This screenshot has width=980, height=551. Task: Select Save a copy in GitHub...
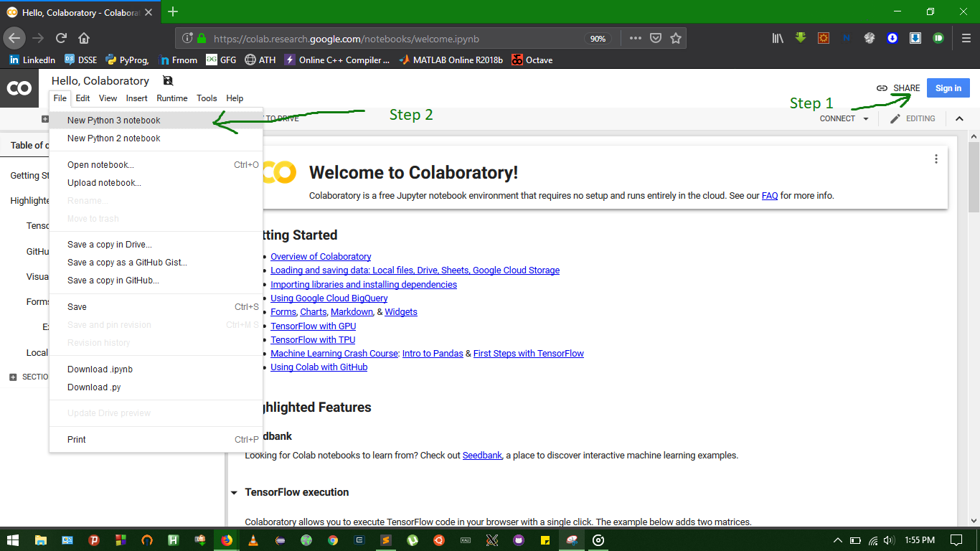tap(156, 281)
